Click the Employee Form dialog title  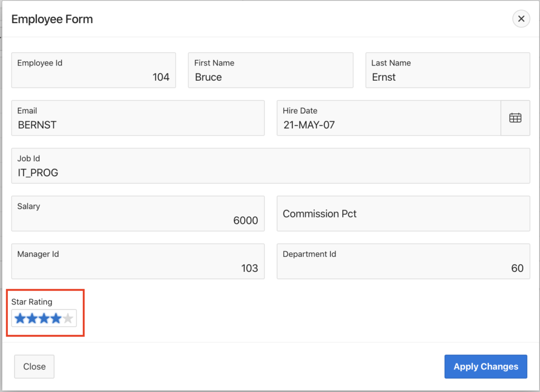point(52,20)
